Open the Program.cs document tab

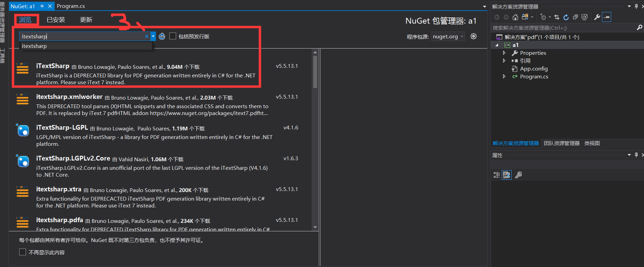[x=71, y=6]
